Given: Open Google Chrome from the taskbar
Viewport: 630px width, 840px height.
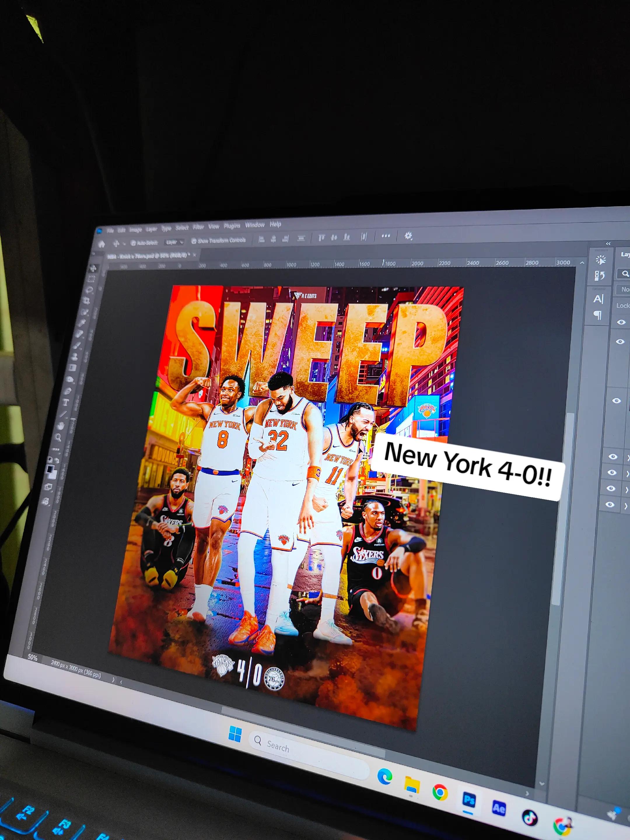Looking at the screenshot, I should coord(440,792).
